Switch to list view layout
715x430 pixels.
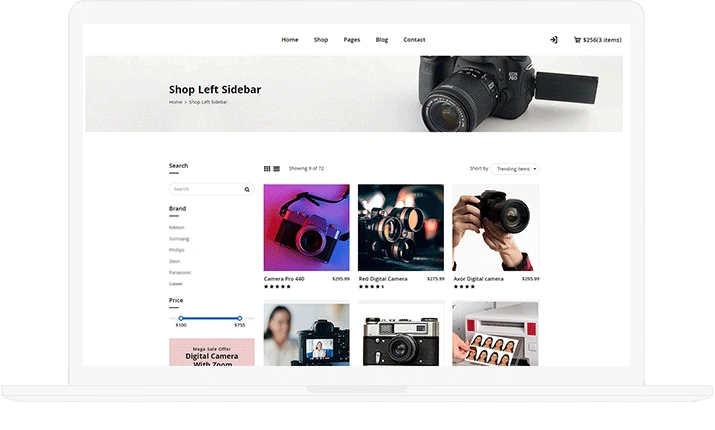(277, 169)
